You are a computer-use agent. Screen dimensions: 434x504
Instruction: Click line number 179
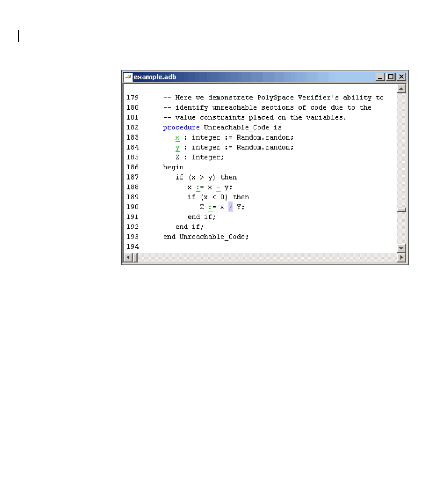(132, 98)
